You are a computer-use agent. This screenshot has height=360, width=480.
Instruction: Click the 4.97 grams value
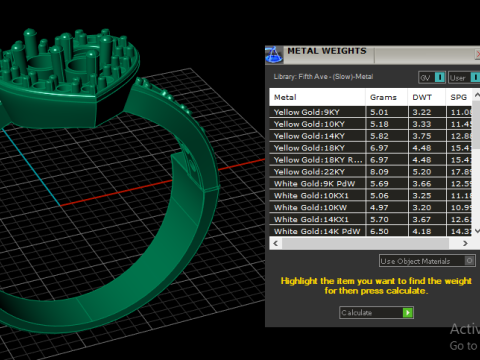coord(379,208)
